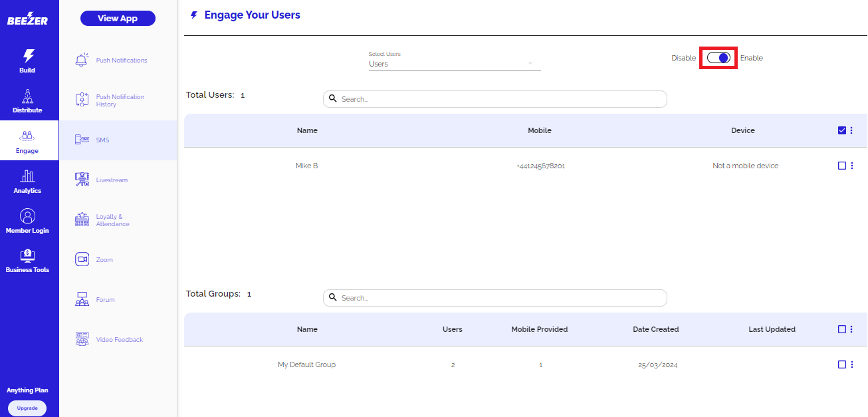Open the Forum icon
868x417 pixels.
click(x=82, y=299)
